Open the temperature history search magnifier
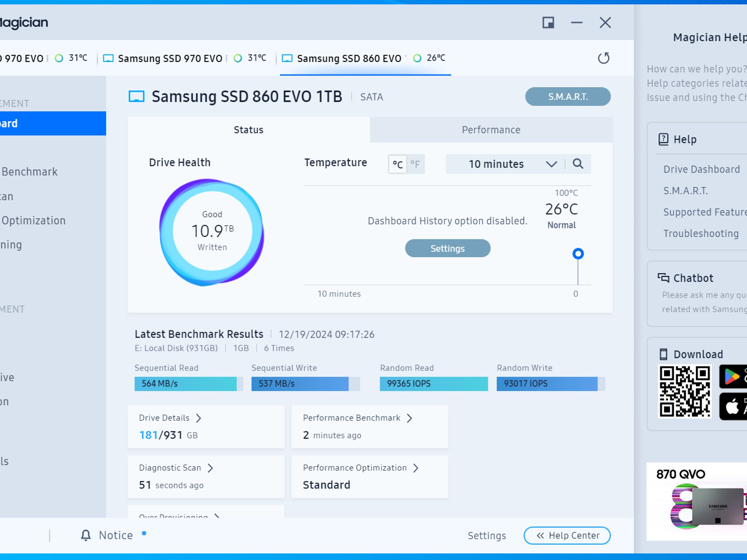Screen dimensions: 747x560 point(578,164)
